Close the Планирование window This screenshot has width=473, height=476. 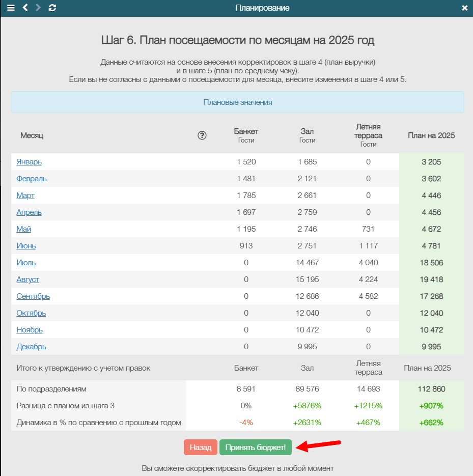click(464, 8)
